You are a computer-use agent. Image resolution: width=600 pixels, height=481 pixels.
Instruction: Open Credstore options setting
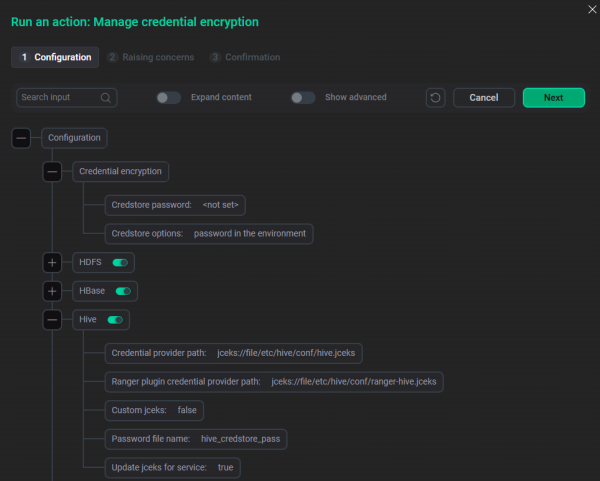coord(209,234)
